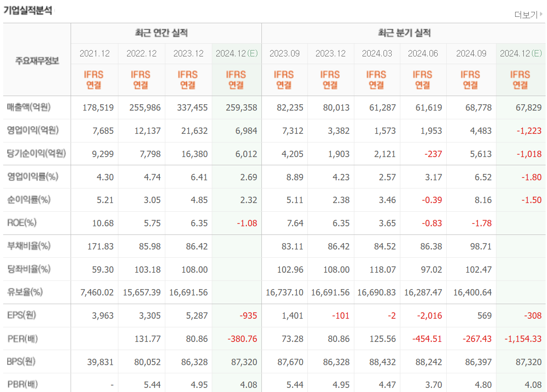Click the 98.71 debt ratio cell
Image resolution: width=547 pixels, height=392 pixels.
(x=481, y=247)
